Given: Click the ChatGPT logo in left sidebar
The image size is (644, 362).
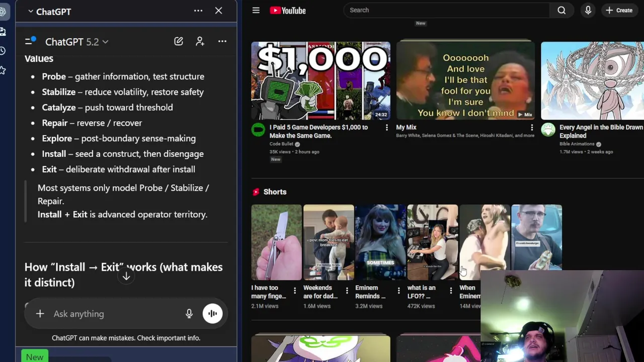Looking at the screenshot, I should pos(3,12).
